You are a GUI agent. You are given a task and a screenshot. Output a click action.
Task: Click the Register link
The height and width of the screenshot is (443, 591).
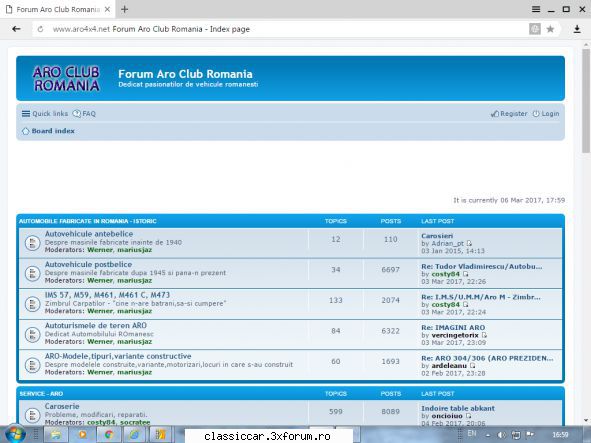pyautogui.click(x=509, y=113)
